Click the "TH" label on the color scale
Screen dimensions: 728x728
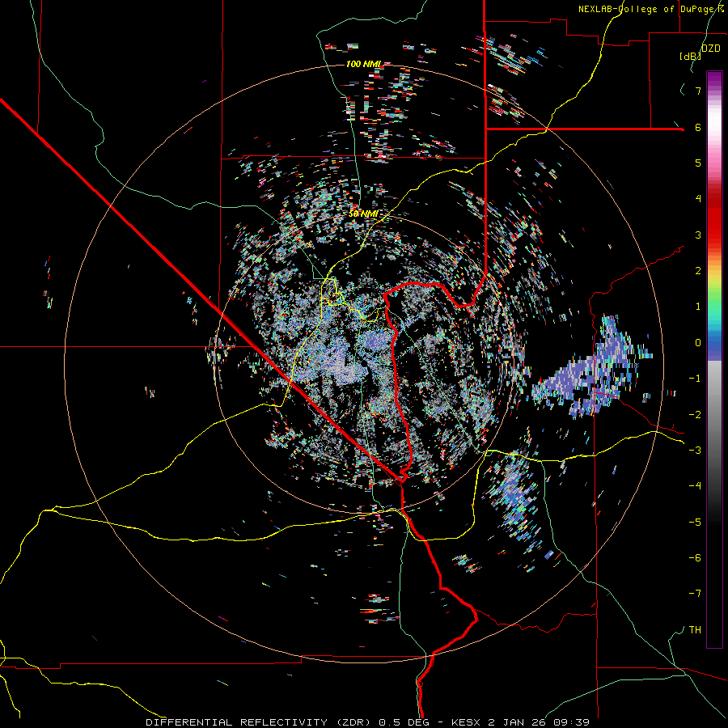pyautogui.click(x=695, y=630)
